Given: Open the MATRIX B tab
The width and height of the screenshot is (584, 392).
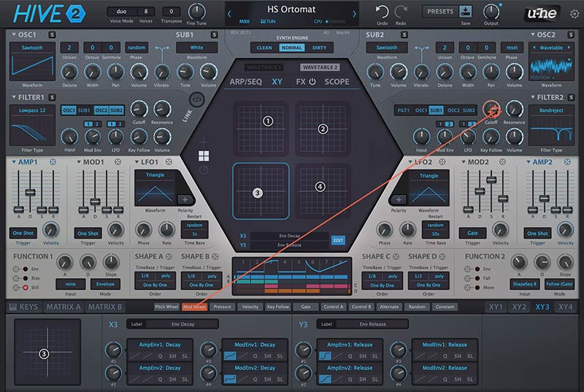Looking at the screenshot, I should click(104, 307).
